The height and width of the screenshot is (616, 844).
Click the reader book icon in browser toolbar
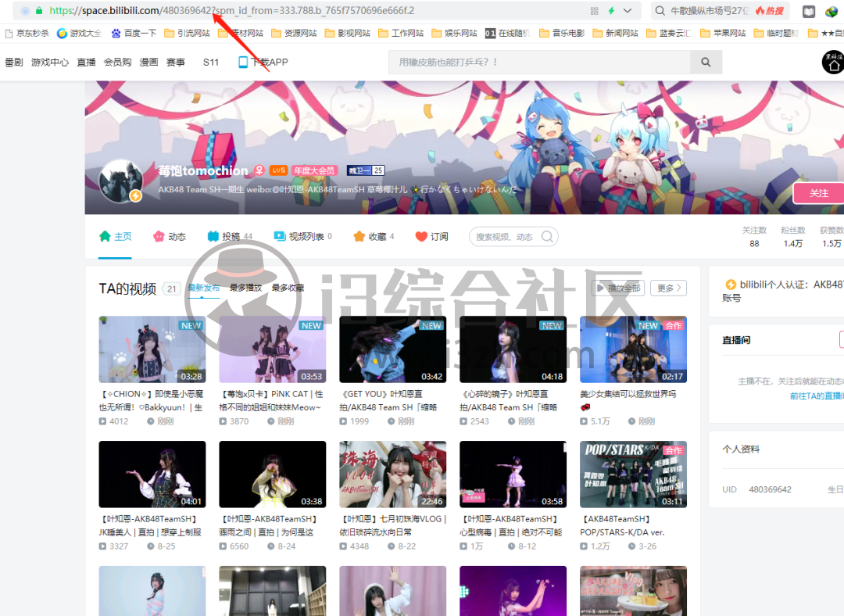point(809,11)
